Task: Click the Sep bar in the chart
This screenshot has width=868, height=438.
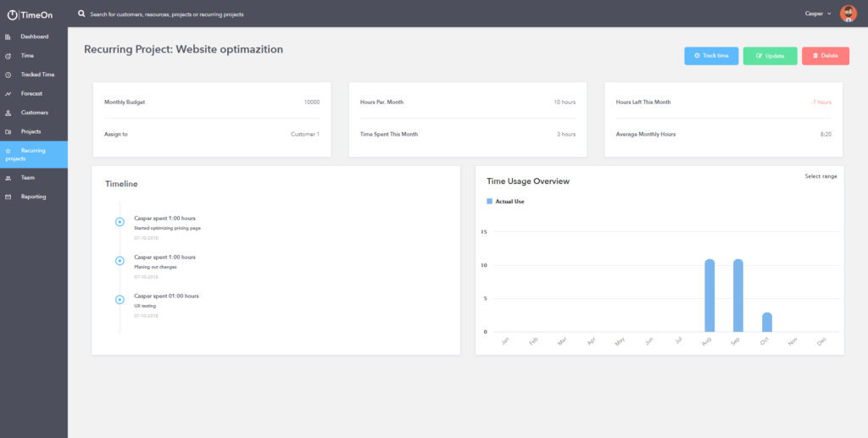Action: 738,296
